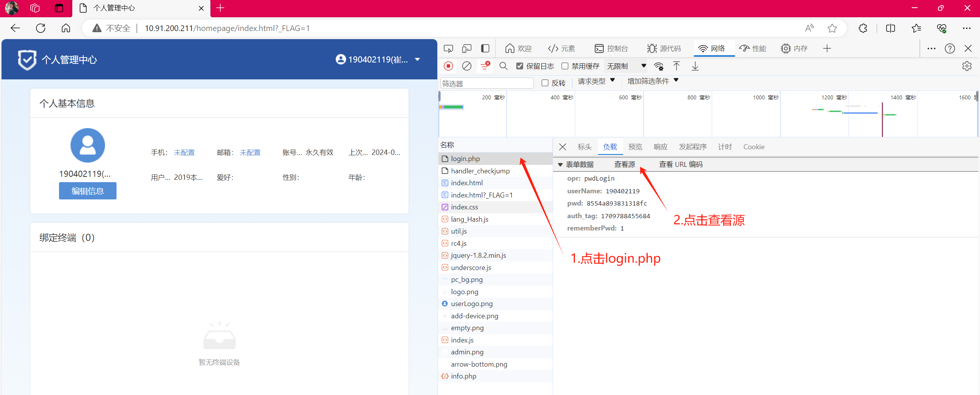This screenshot has width=980, height=395.
Task: Clear the network log
Action: [x=466, y=66]
